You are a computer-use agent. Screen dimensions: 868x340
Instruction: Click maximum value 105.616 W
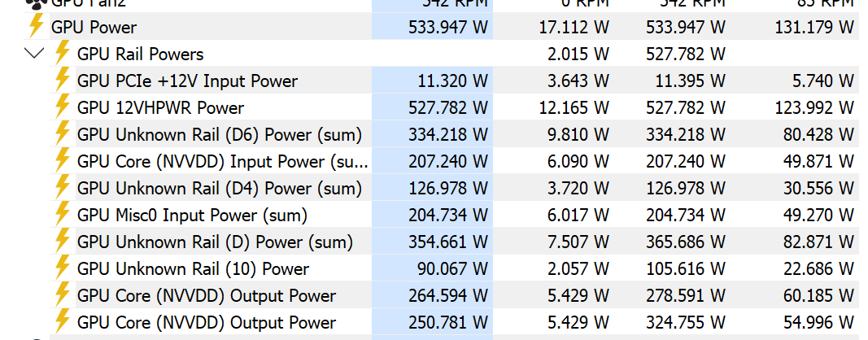coord(685,269)
